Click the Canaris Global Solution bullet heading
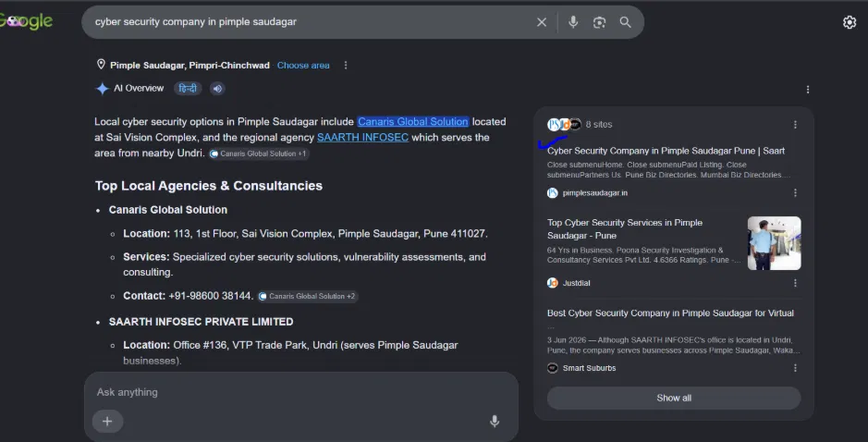Image resolution: width=868 pixels, height=442 pixels. click(167, 210)
